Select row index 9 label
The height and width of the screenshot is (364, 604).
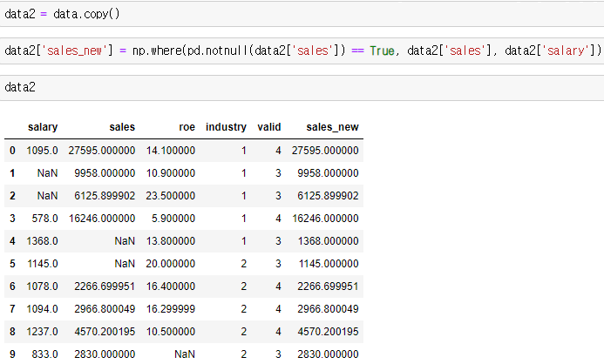tap(12, 354)
